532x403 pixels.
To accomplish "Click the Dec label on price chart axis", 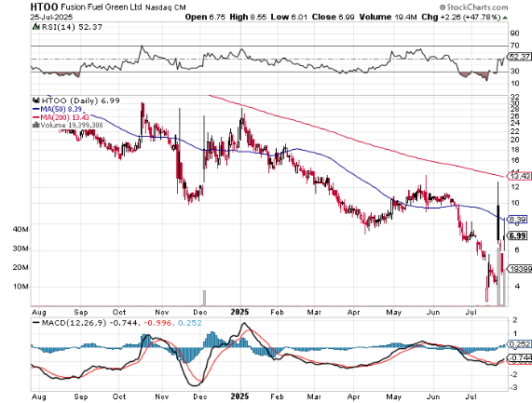I will [x=199, y=312].
